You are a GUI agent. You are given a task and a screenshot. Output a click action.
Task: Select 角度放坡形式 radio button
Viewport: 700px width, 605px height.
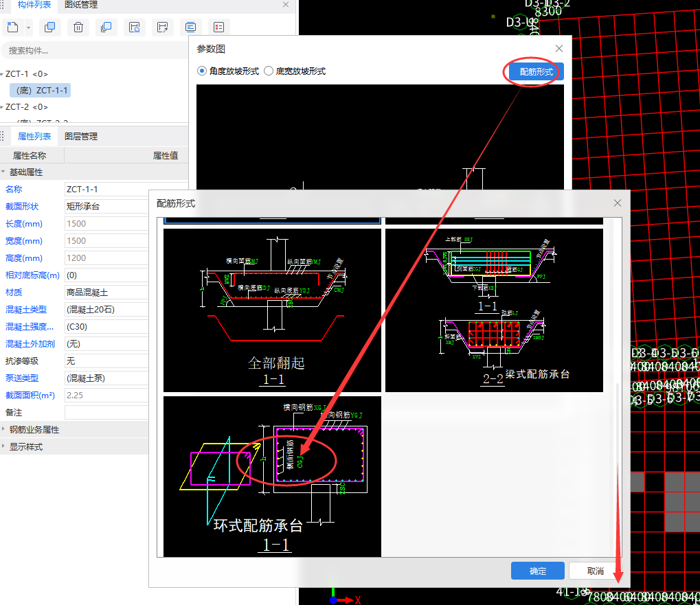pyautogui.click(x=202, y=71)
